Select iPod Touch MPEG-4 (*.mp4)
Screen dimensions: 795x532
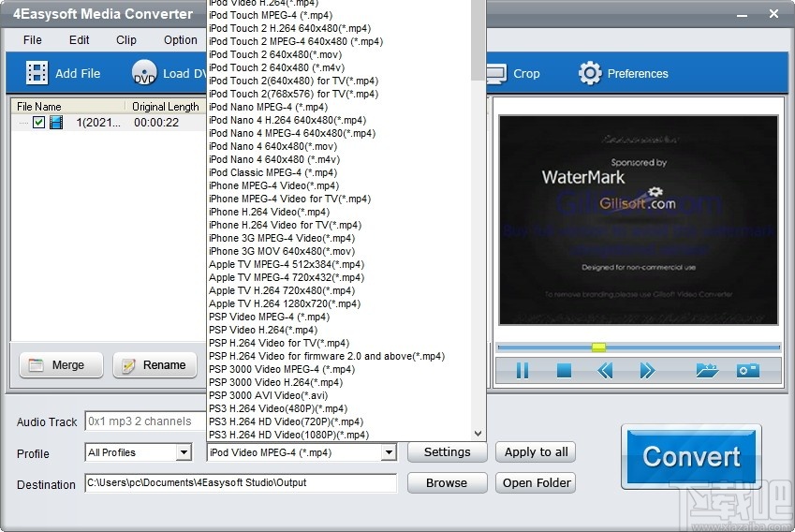(x=271, y=15)
